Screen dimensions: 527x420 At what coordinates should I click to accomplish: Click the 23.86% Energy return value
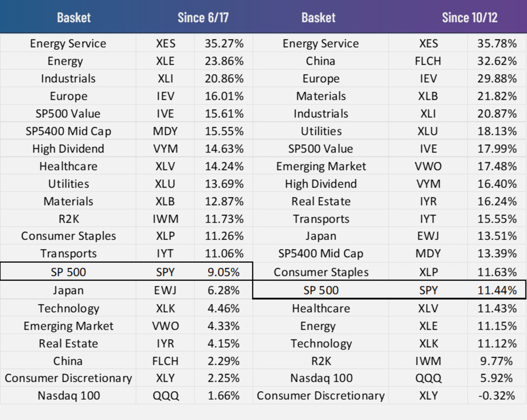(224, 61)
